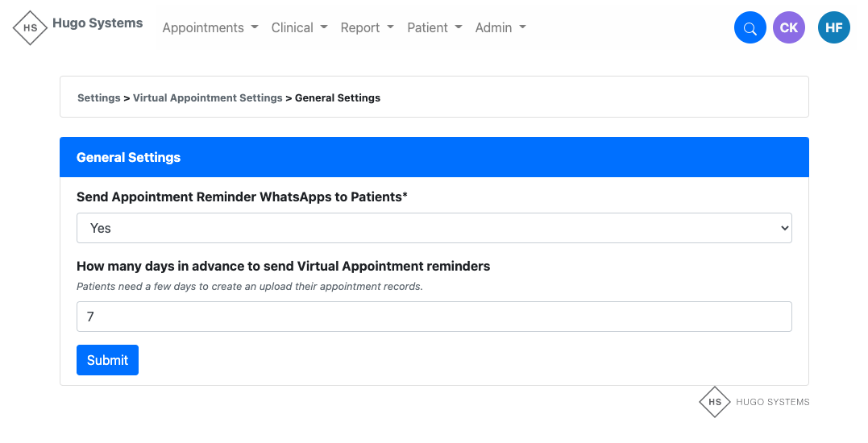868x443 pixels.
Task: Click the footer HS diamond logo
Action: point(714,402)
